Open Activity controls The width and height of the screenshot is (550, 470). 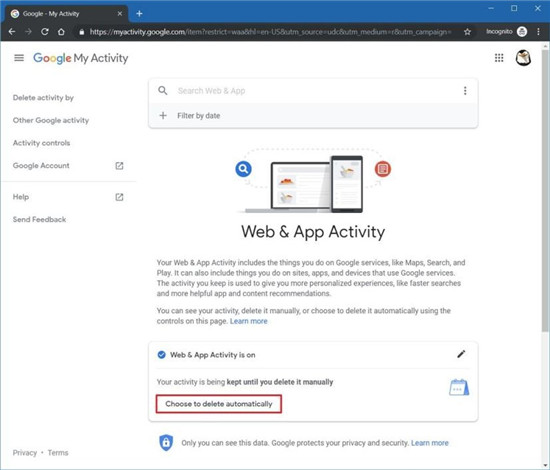[x=41, y=143]
